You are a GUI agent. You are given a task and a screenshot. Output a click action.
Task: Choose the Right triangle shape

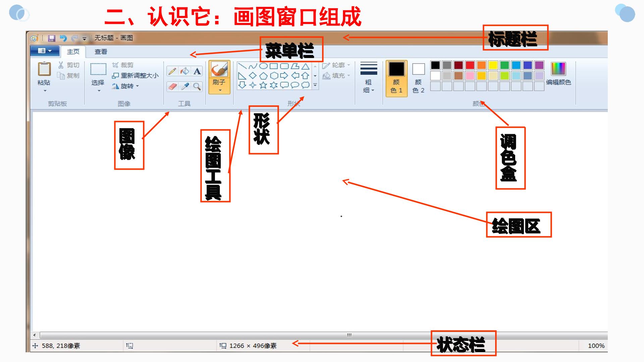pos(242,76)
